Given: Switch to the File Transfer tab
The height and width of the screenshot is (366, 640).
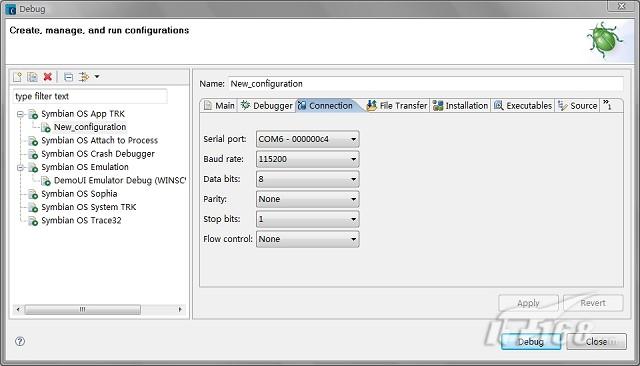Looking at the screenshot, I should 397,106.
